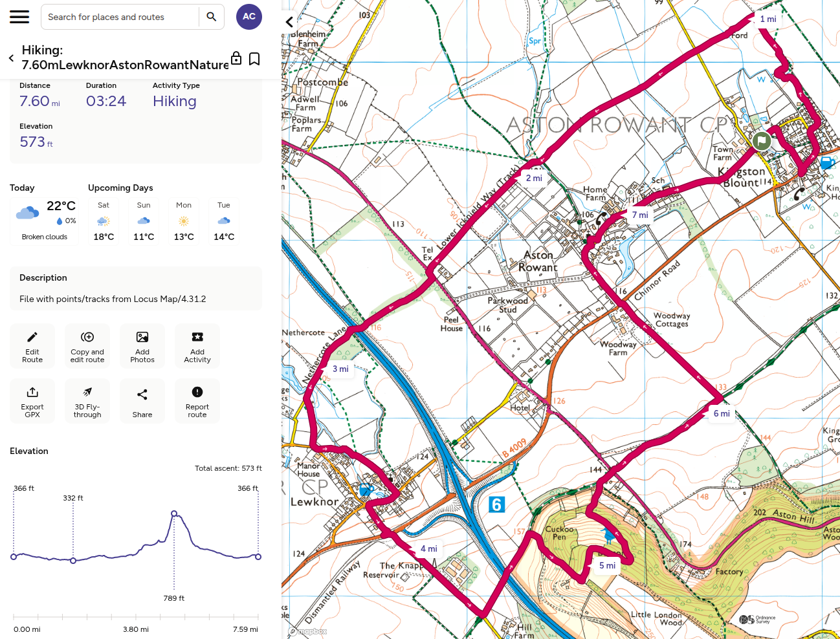Click Add Activity button
The height and width of the screenshot is (639, 840).
(197, 346)
